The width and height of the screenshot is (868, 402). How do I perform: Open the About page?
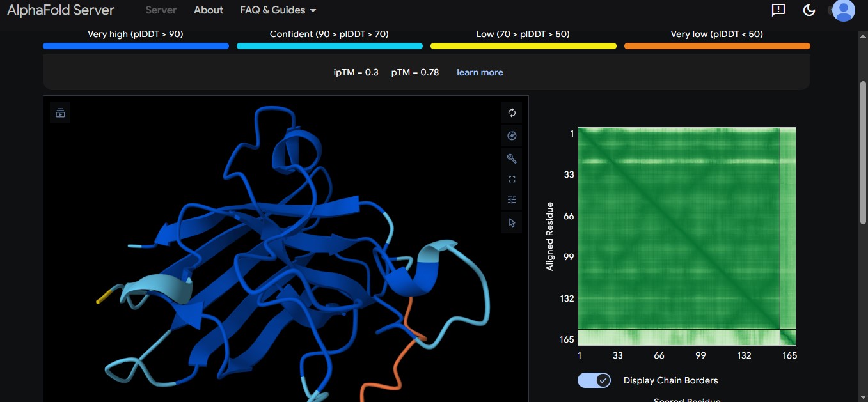[209, 10]
